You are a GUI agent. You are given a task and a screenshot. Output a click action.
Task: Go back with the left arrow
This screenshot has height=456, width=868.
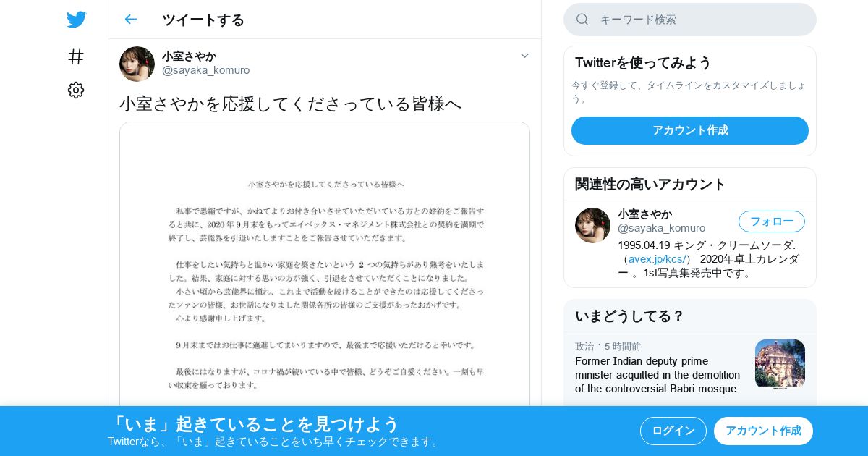130,20
